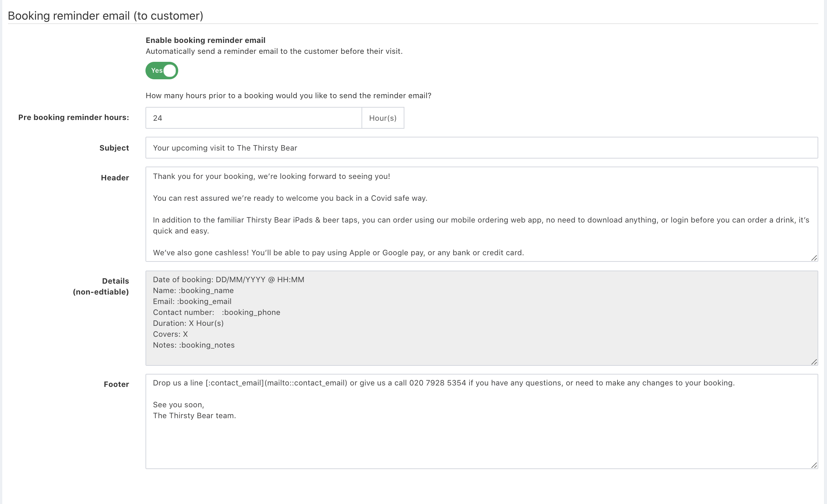Click the Hour(s) unit addon

click(383, 118)
